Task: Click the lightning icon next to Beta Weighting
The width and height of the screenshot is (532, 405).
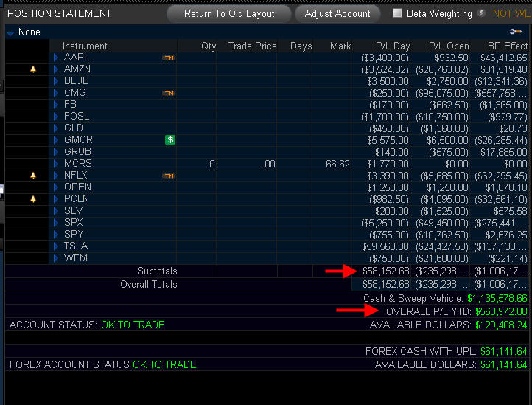Action: (x=481, y=13)
